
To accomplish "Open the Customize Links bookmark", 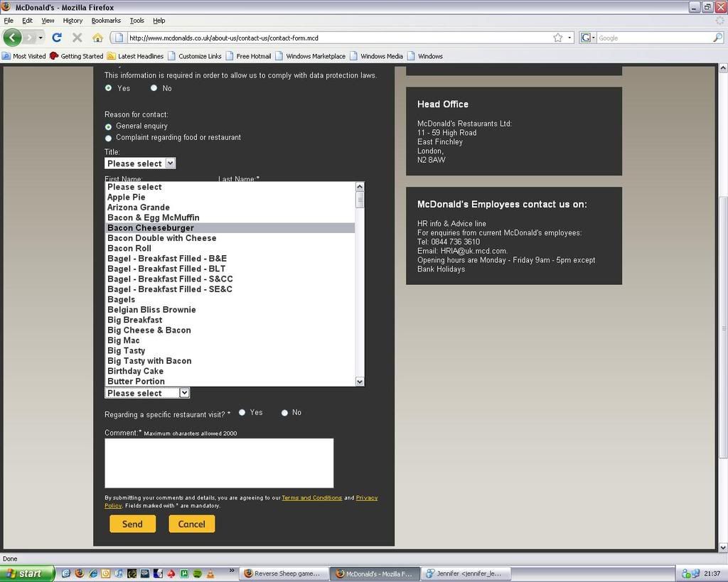I will 195,56.
